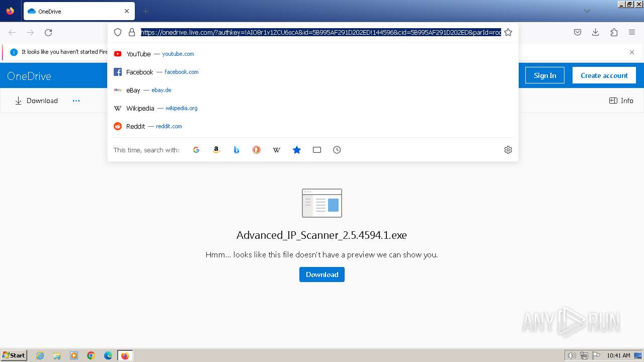Click the file preview placeholder image
Image resolution: width=644 pixels, height=362 pixels.
322,203
